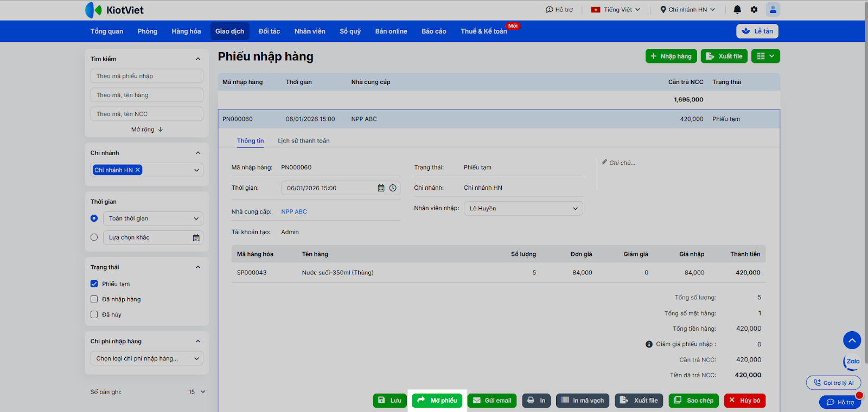Click the Mở phiếu button
The height and width of the screenshot is (412, 868).
click(437, 401)
